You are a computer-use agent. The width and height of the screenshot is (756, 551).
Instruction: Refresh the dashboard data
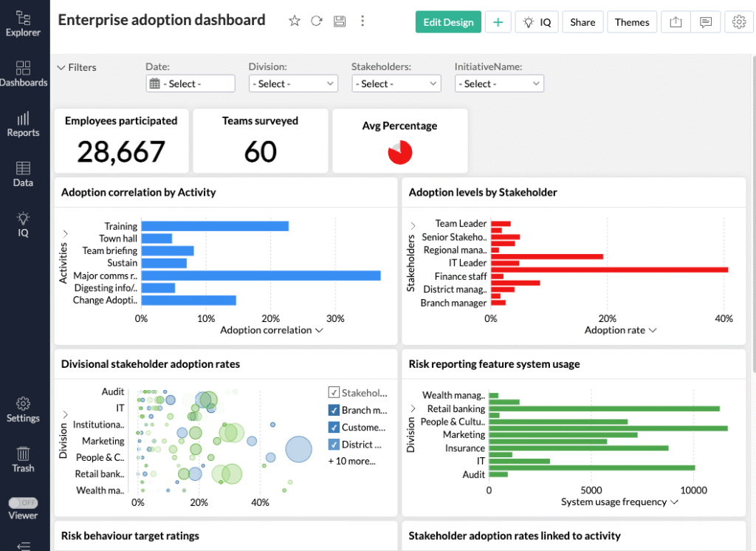[317, 21]
